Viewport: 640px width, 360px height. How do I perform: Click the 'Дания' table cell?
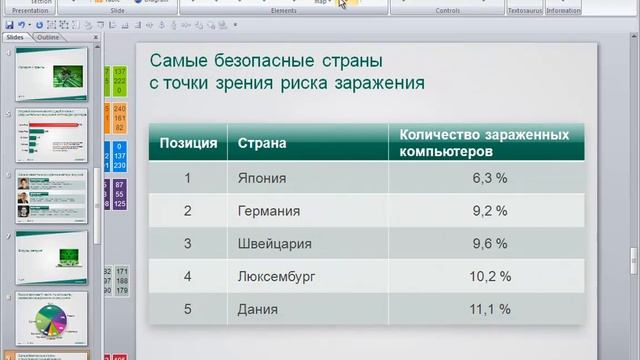pos(308,309)
